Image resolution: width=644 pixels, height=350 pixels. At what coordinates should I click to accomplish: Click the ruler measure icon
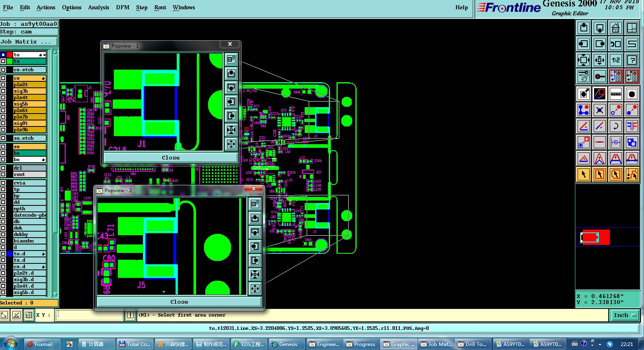point(616,94)
